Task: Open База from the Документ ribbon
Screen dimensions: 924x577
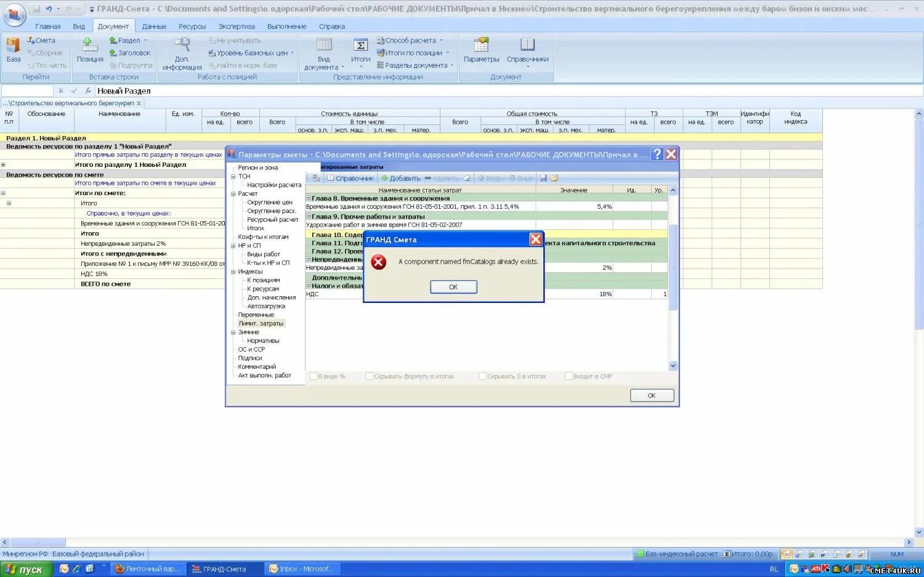Action: tap(14, 50)
